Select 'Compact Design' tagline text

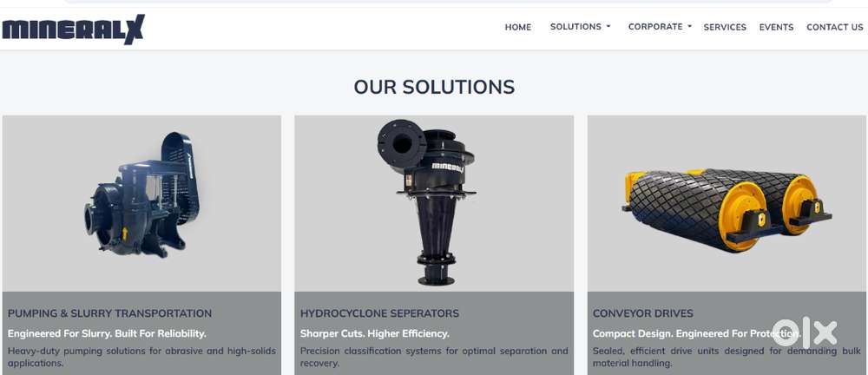pyautogui.click(x=696, y=333)
